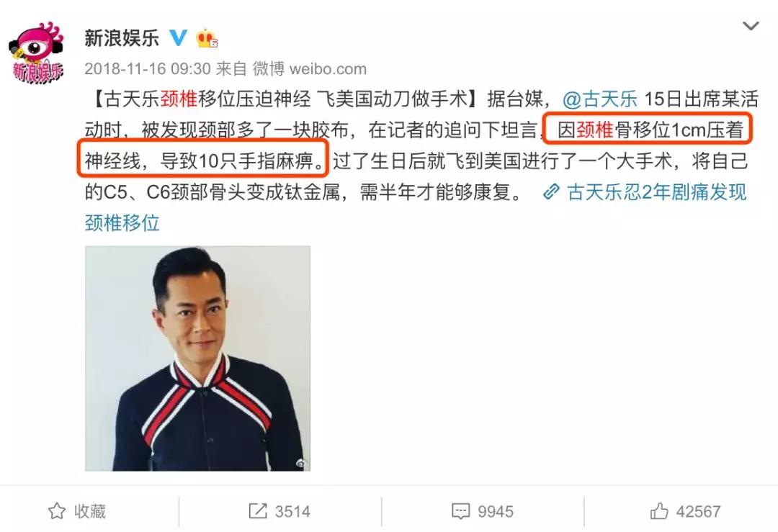This screenshot has width=778, height=532.
Task: Open the 新浪娱乐 profile avatar
Action: [x=36, y=53]
